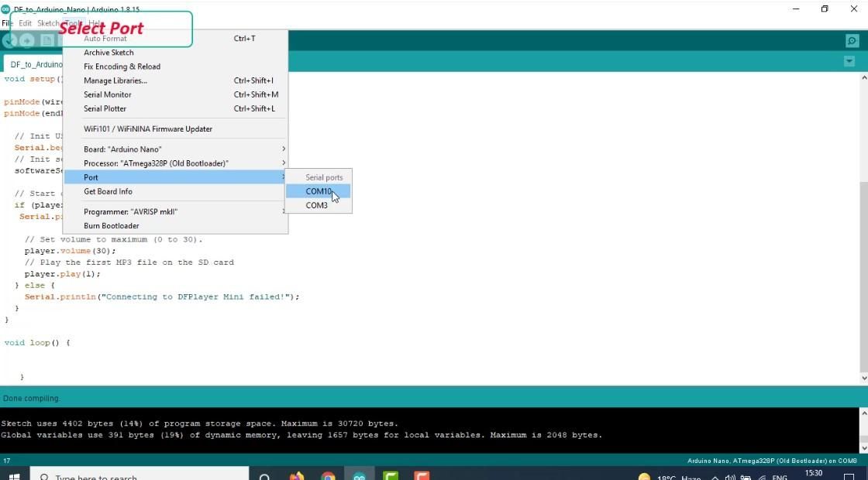
Task: Select COM3 serial port
Action: [316, 205]
